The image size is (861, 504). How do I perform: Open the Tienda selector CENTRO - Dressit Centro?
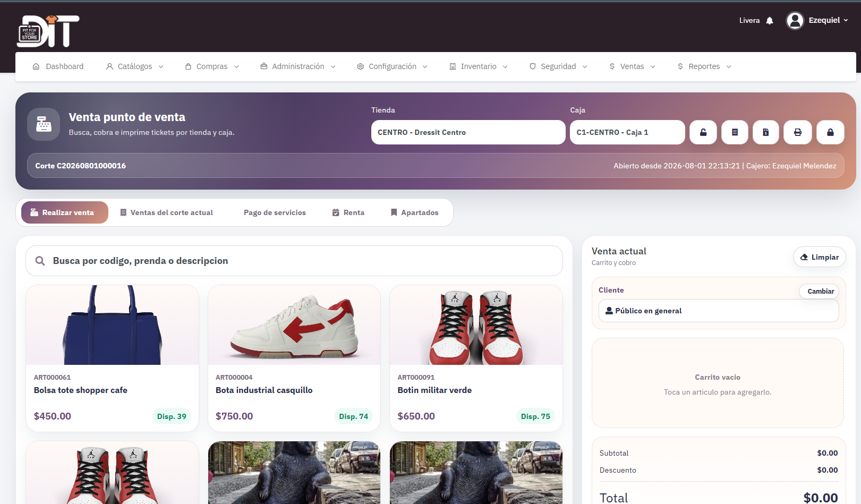(468, 132)
